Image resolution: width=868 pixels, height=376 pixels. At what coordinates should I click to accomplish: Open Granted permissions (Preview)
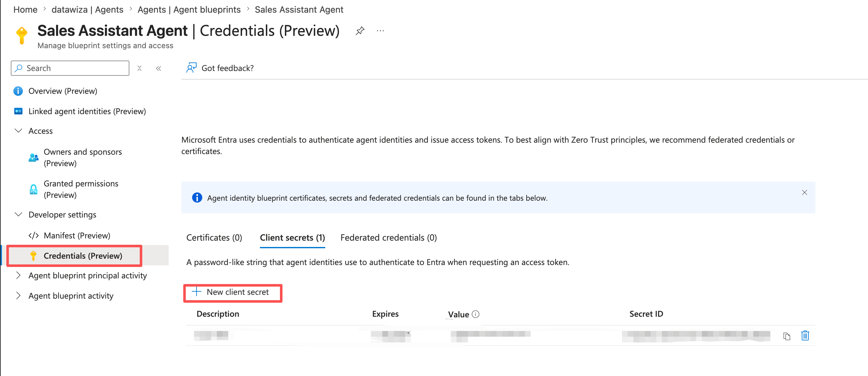tap(81, 189)
